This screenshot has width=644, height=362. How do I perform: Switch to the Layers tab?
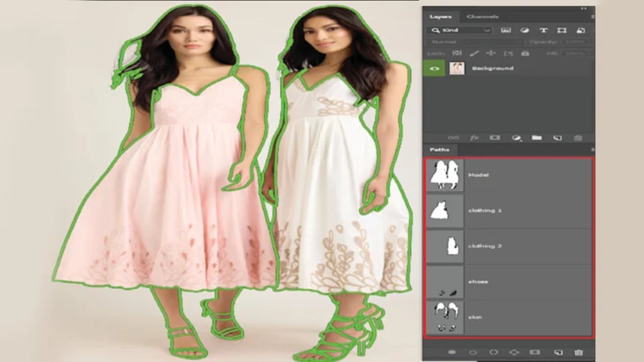[441, 17]
